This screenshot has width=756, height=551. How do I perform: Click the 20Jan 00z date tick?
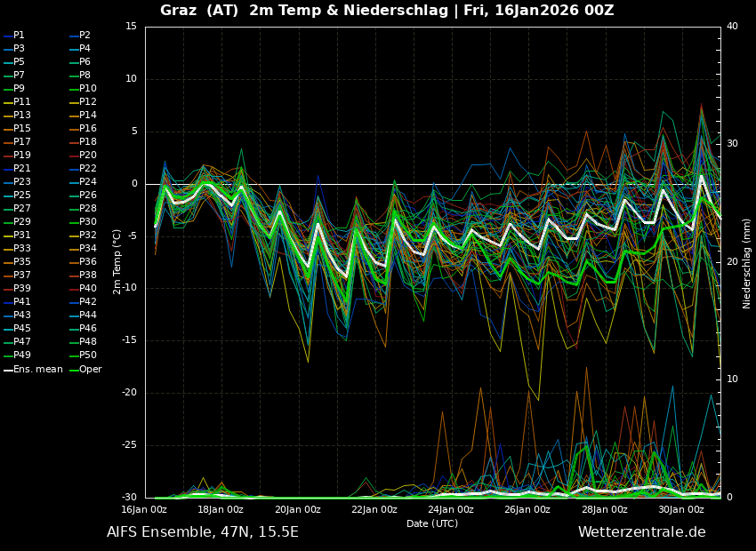297,509
